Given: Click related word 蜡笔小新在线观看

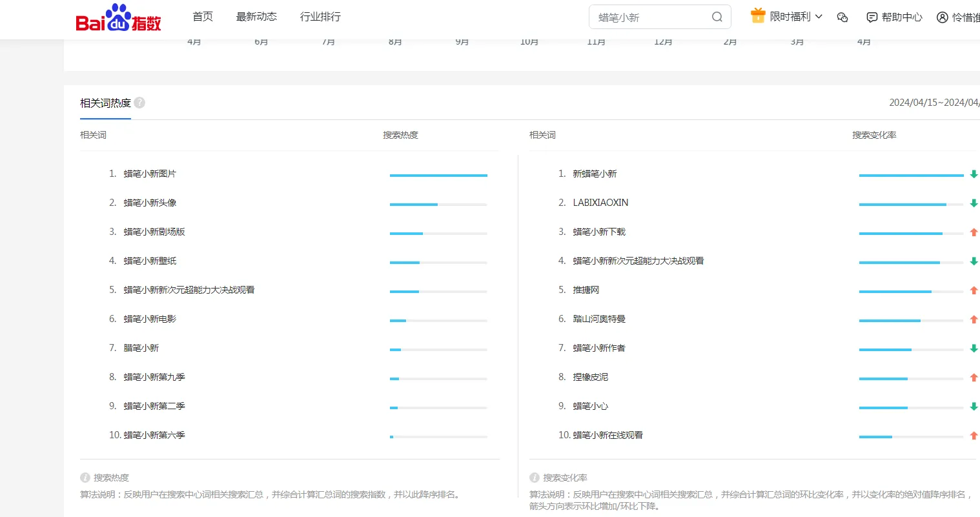Looking at the screenshot, I should (x=608, y=435).
